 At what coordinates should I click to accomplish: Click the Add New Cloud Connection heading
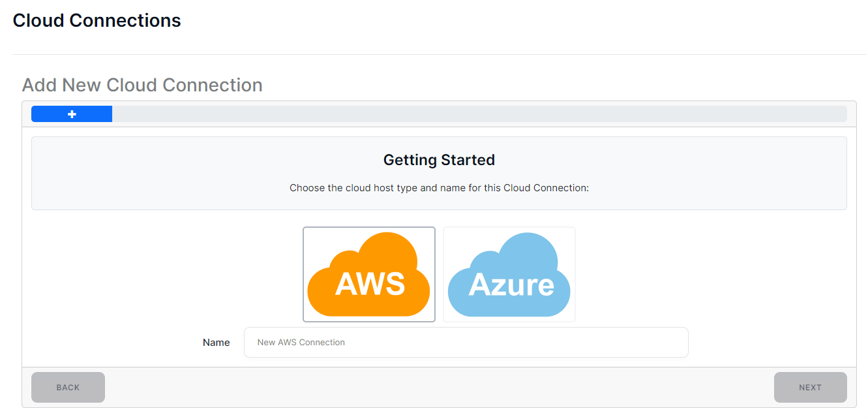(142, 85)
